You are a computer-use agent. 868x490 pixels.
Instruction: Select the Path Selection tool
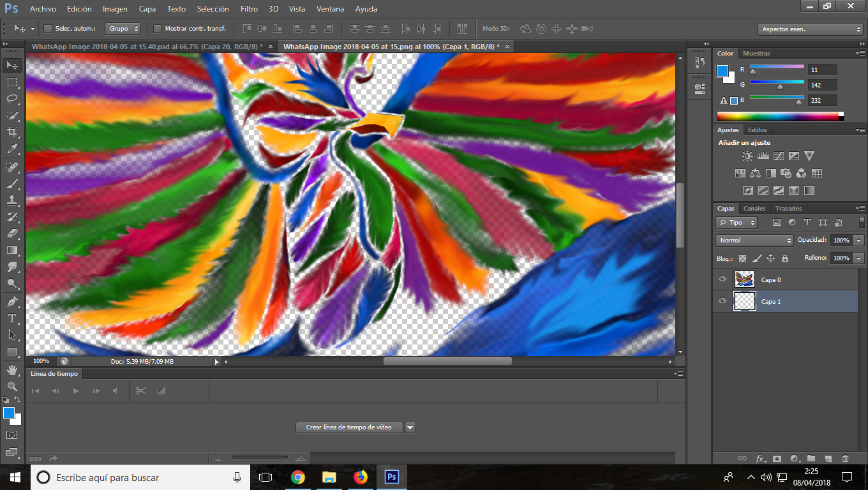click(12, 335)
